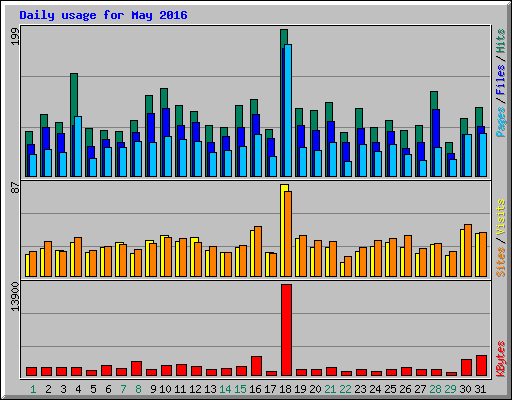Viewport: 512px width, 400px height.
Task: Click day label 13 on the x-axis
Action: (210, 389)
